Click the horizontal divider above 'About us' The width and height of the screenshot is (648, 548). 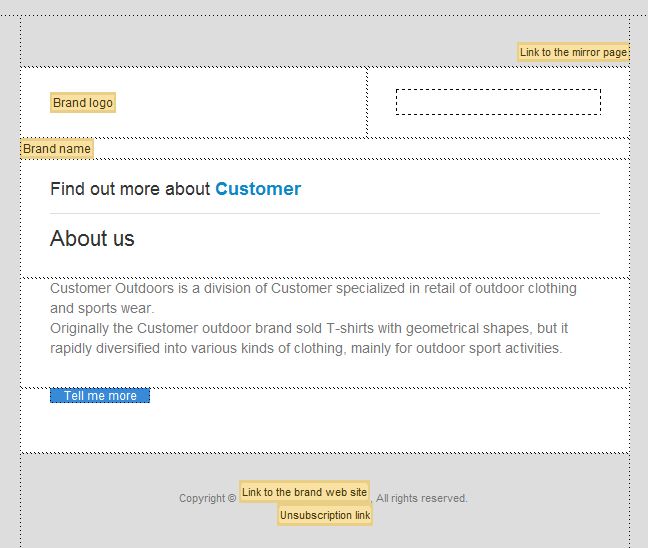325,214
